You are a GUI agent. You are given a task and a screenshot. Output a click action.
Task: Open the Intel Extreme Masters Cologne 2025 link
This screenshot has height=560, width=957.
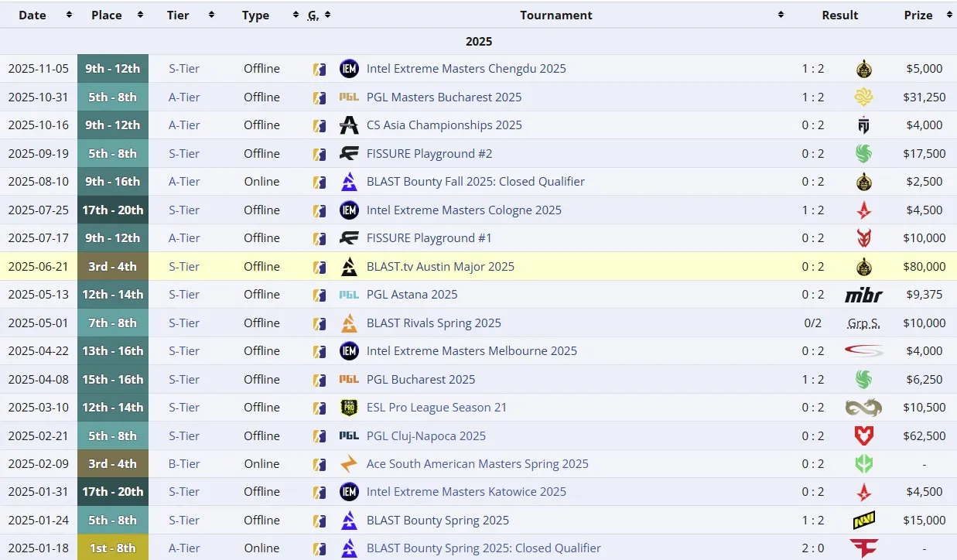click(464, 210)
